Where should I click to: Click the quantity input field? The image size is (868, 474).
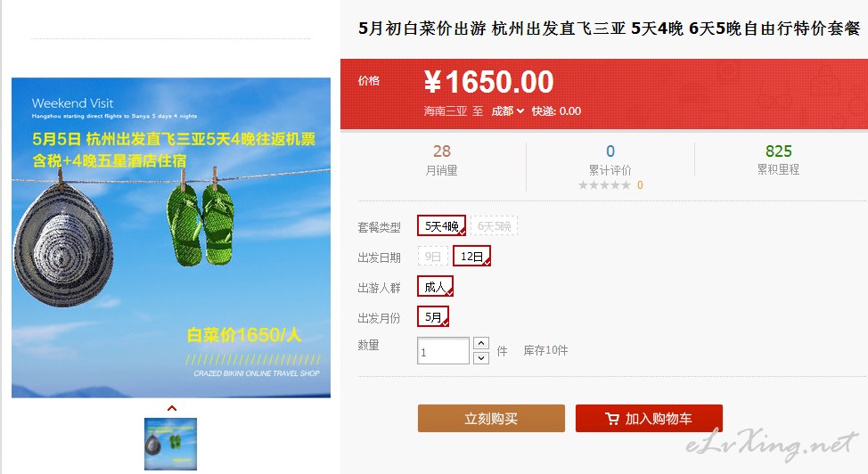tap(443, 350)
